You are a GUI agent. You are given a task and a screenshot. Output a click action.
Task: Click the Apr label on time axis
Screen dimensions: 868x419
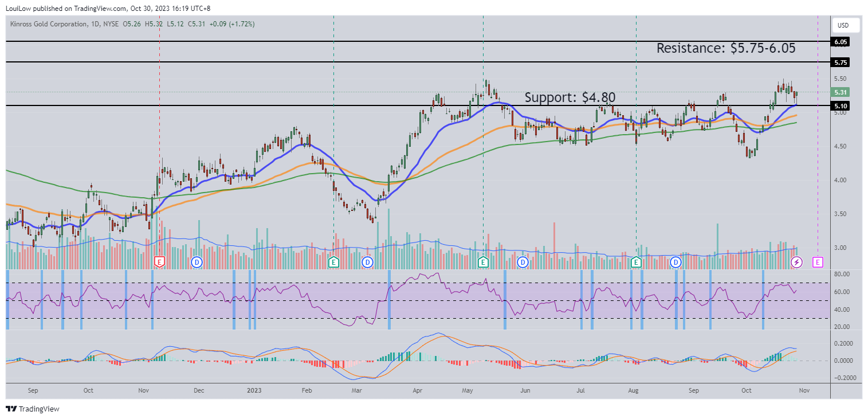417,390
